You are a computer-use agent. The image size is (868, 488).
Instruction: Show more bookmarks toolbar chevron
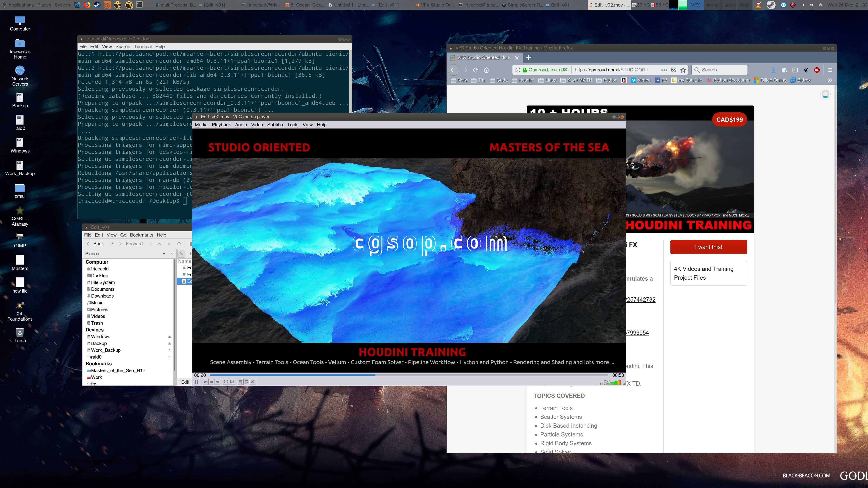click(x=830, y=80)
